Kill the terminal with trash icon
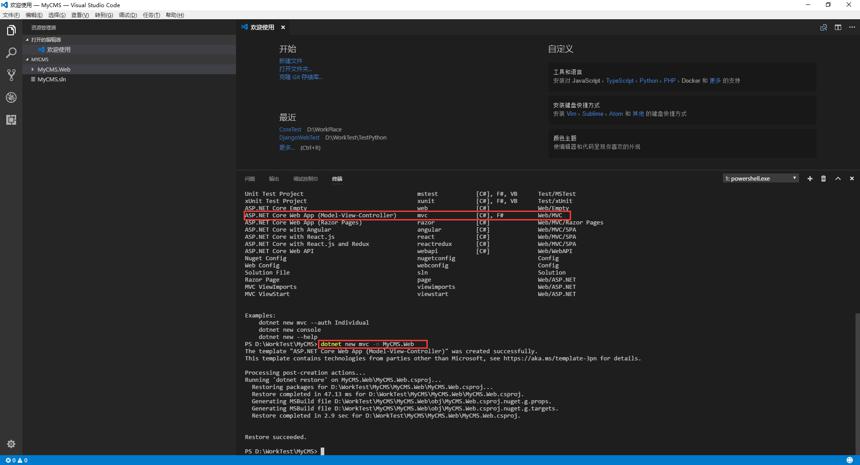860x465 pixels. (x=823, y=179)
